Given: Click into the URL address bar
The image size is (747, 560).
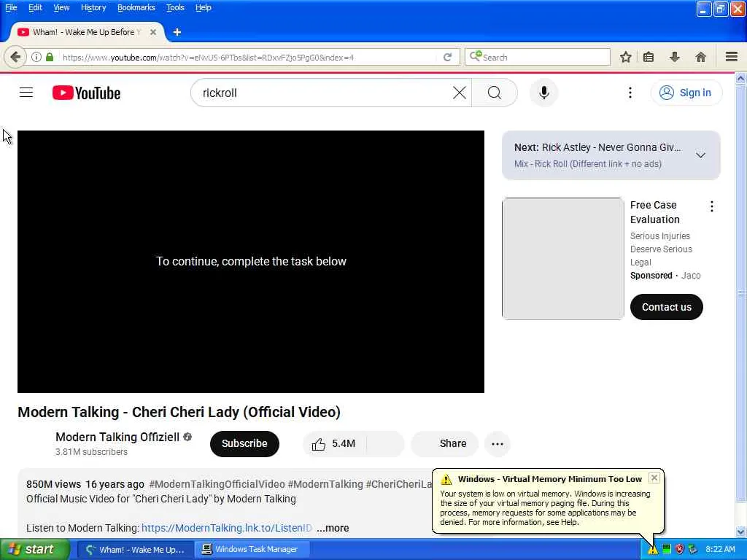Looking at the screenshot, I should pos(248,58).
